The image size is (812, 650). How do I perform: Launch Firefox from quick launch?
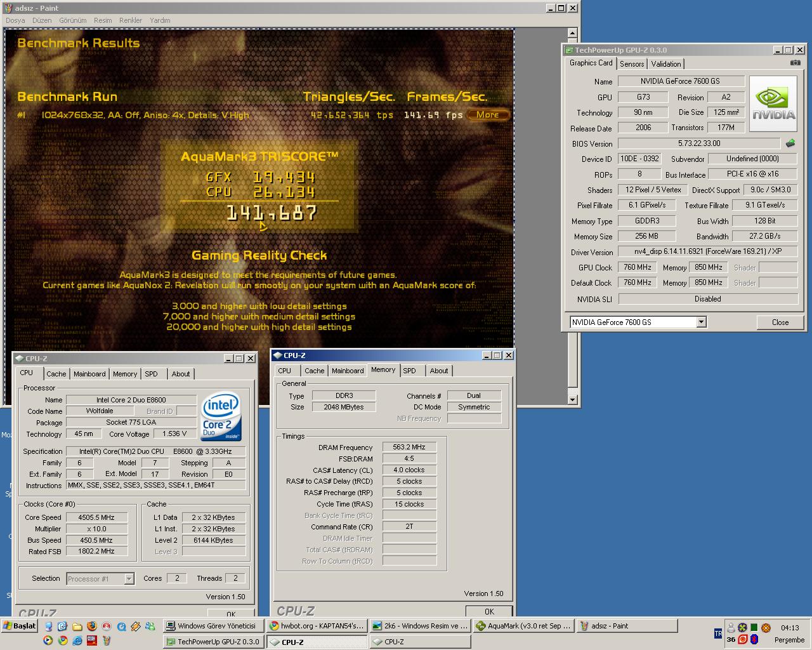click(x=92, y=626)
